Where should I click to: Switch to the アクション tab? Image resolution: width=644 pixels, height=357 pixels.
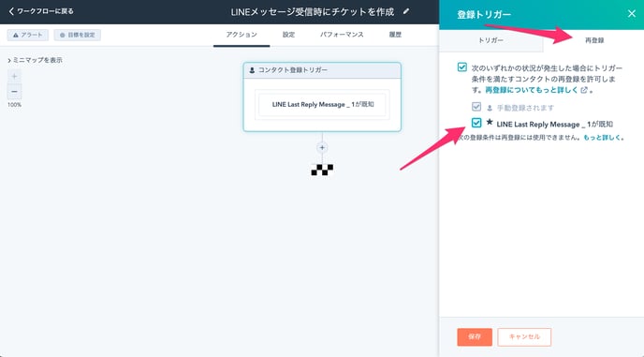pos(241,35)
